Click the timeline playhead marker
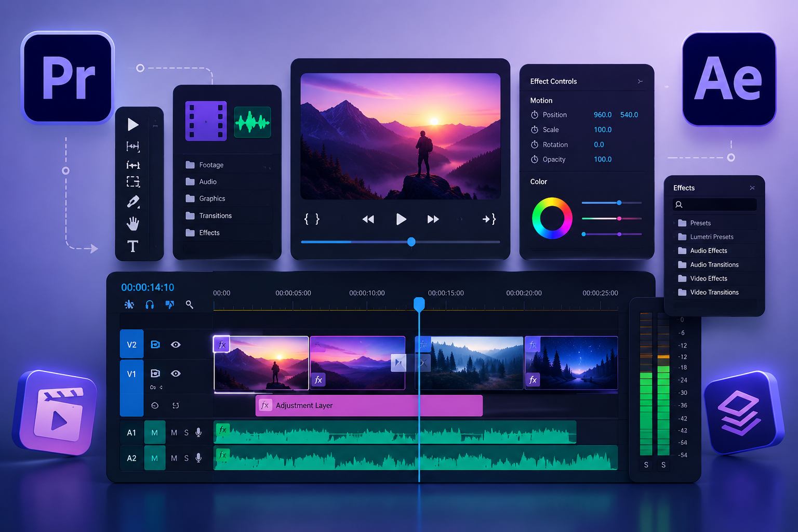This screenshot has height=532, width=798. click(419, 304)
